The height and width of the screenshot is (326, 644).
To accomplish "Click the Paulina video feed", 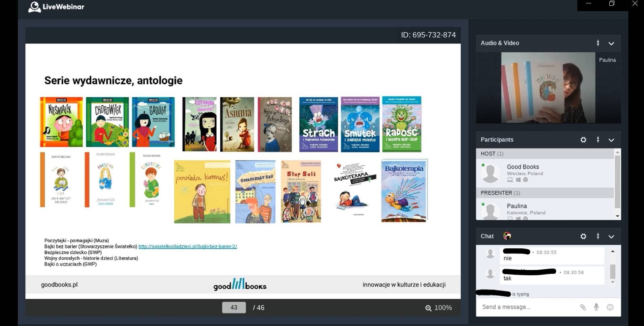I will pos(548,87).
